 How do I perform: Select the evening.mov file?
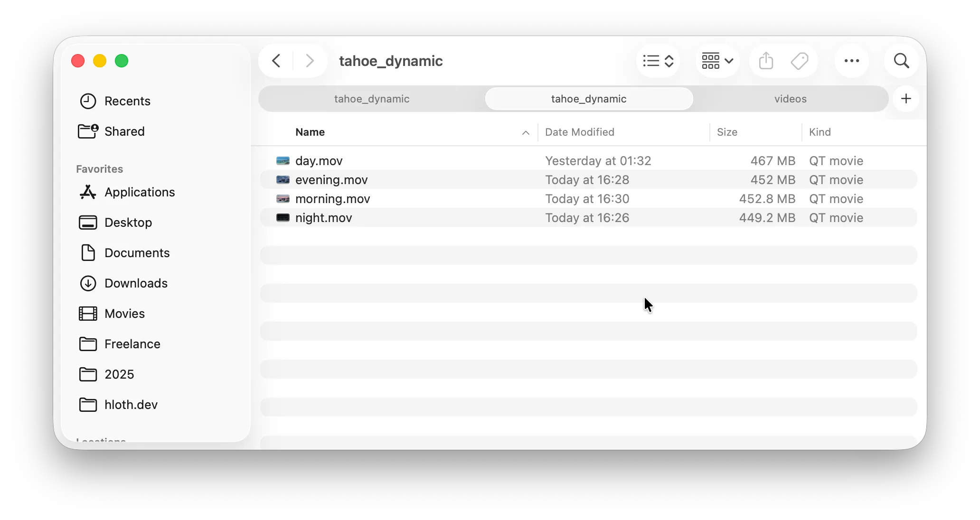tap(589, 180)
